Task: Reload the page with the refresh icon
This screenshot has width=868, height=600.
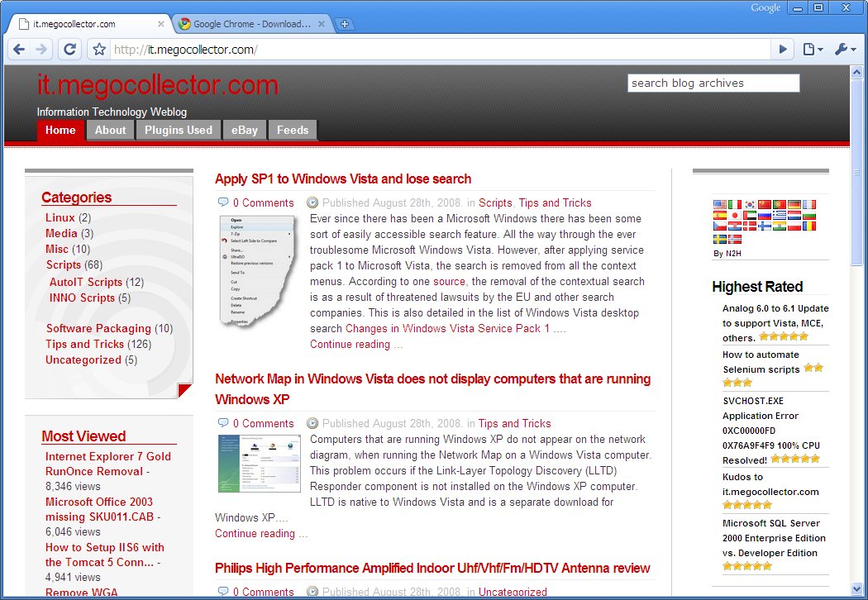Action: (69, 50)
